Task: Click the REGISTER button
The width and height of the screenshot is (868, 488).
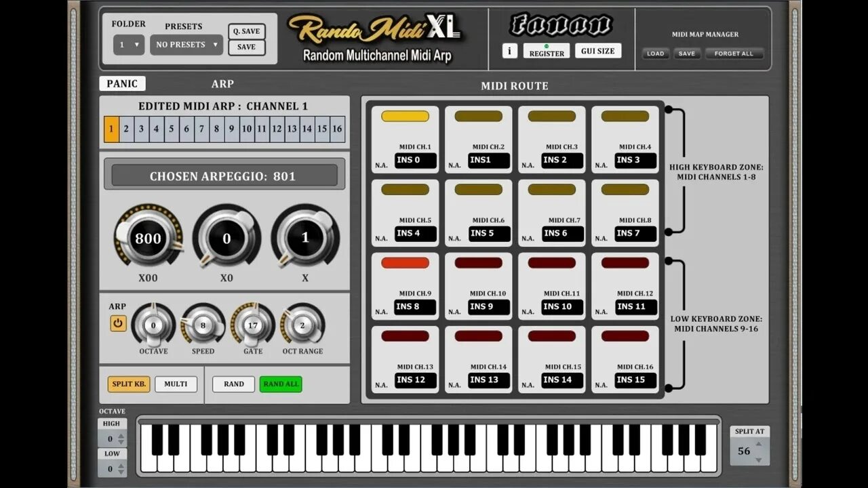Action: click(x=547, y=52)
